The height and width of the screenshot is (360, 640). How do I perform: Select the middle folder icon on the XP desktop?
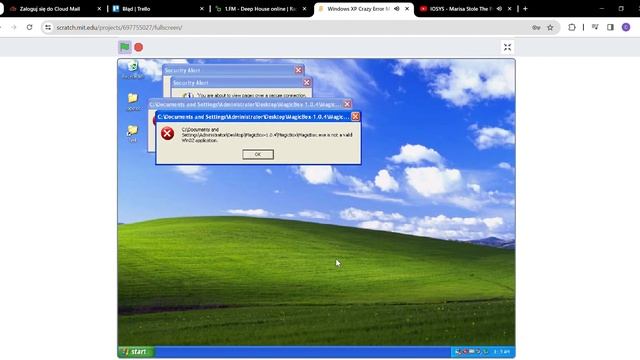[x=133, y=101]
